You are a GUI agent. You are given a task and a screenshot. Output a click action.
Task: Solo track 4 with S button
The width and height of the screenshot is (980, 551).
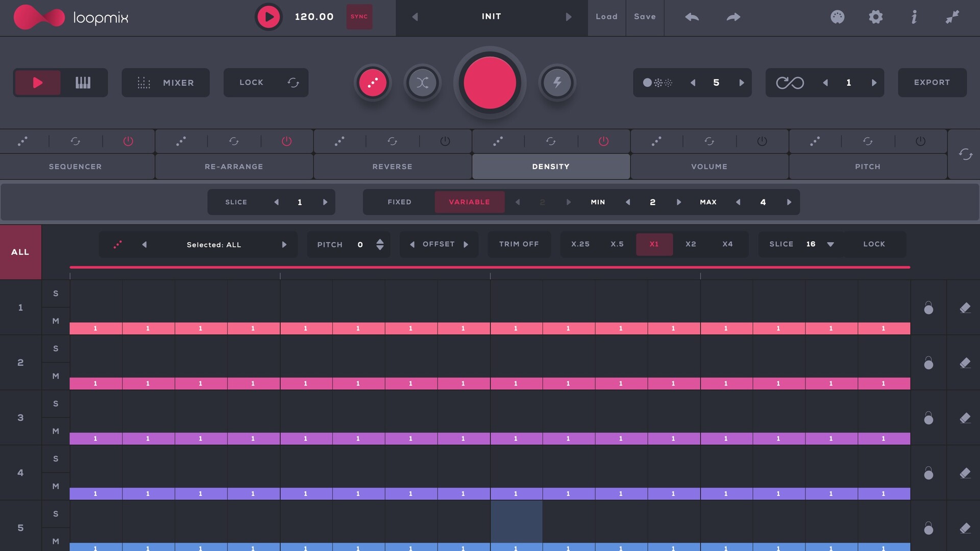[56, 459]
